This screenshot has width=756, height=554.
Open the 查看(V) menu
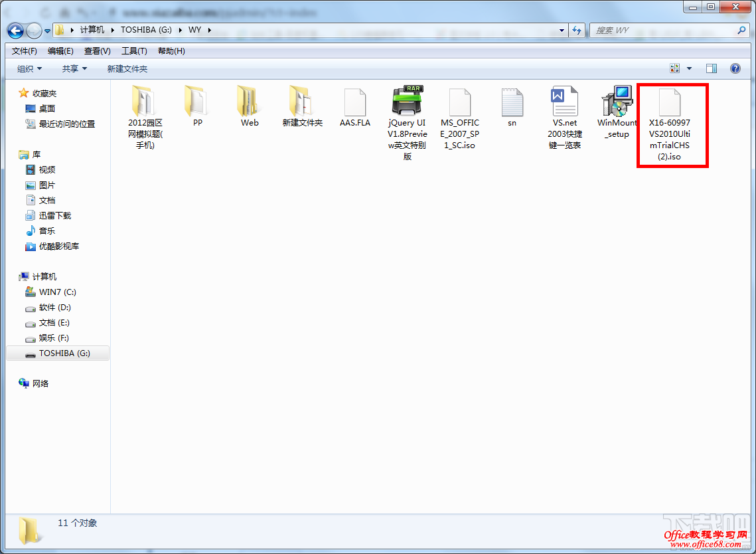tap(98, 50)
